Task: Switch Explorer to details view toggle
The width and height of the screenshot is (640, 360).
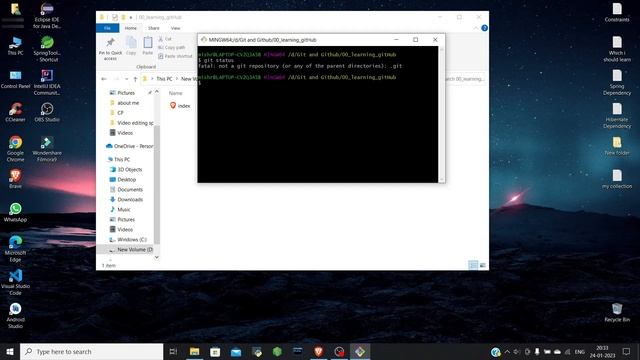Action: pyautogui.click(x=473, y=265)
